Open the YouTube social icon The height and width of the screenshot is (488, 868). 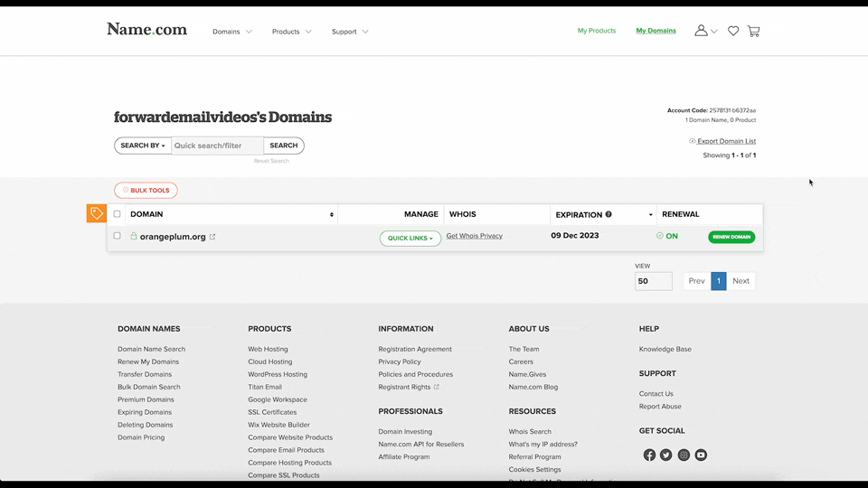point(701,455)
